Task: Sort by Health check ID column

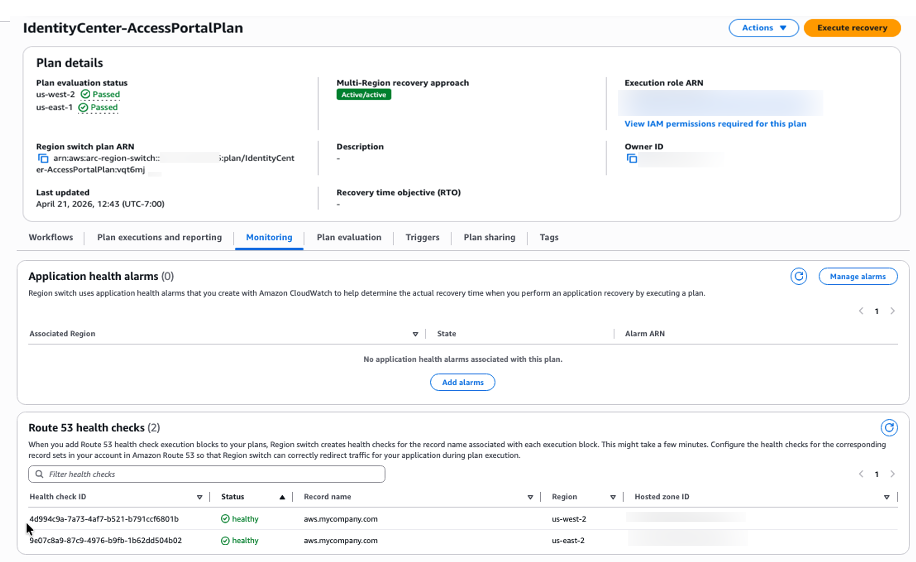Action: click(x=200, y=497)
